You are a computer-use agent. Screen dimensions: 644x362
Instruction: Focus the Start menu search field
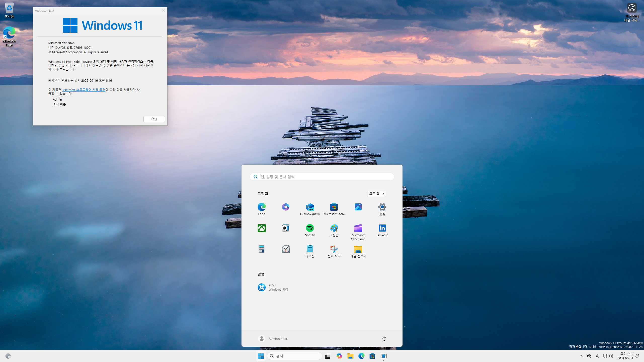click(325, 177)
